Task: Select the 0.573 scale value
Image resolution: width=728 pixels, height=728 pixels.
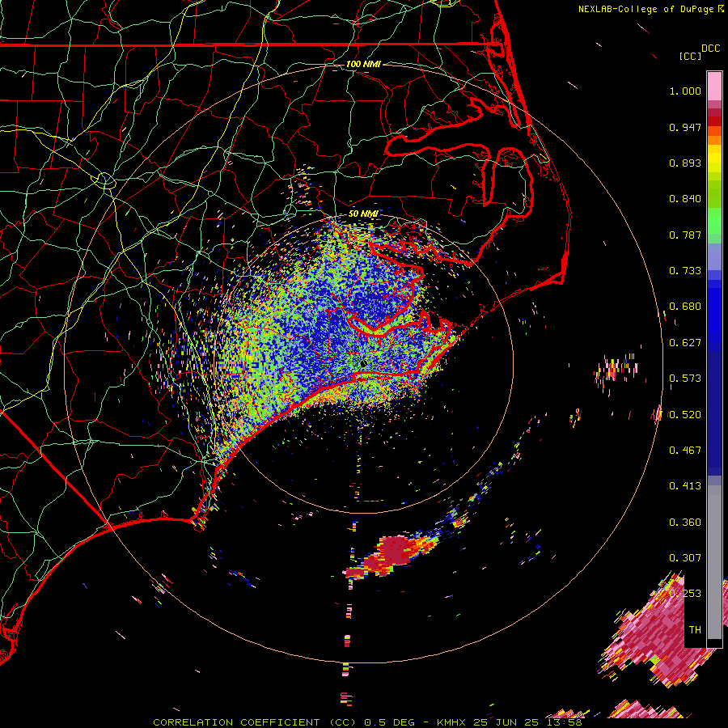Action: point(685,379)
